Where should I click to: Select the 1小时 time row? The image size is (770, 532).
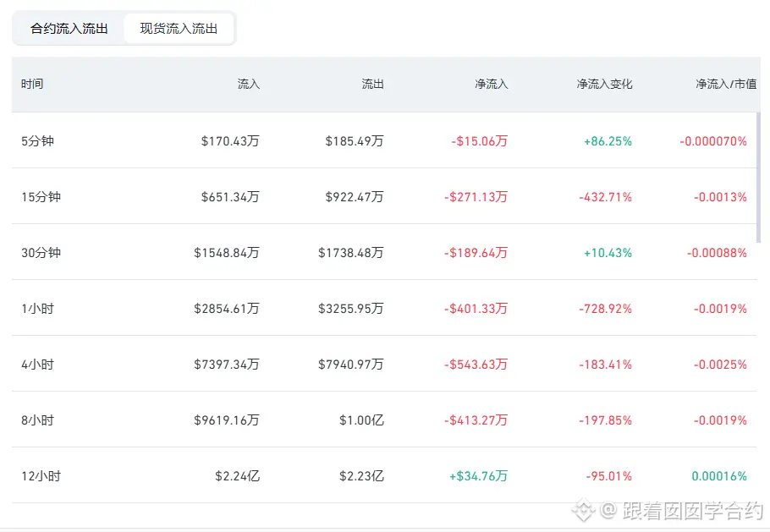pyautogui.click(x=384, y=308)
